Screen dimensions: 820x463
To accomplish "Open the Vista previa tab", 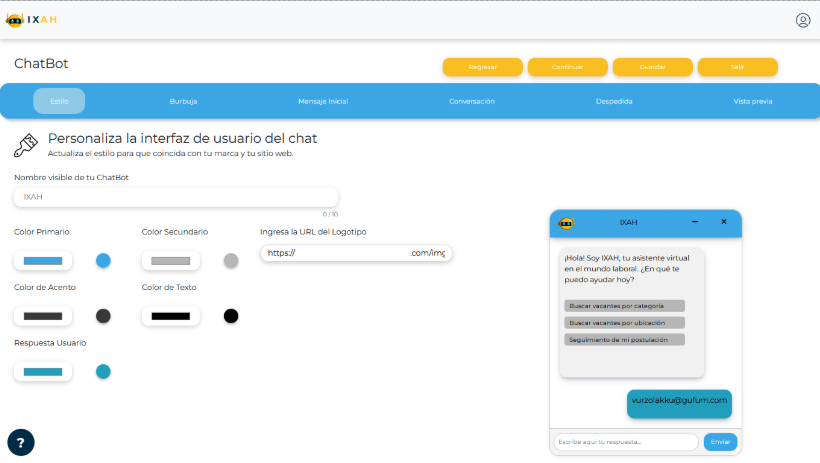I will coord(753,101).
